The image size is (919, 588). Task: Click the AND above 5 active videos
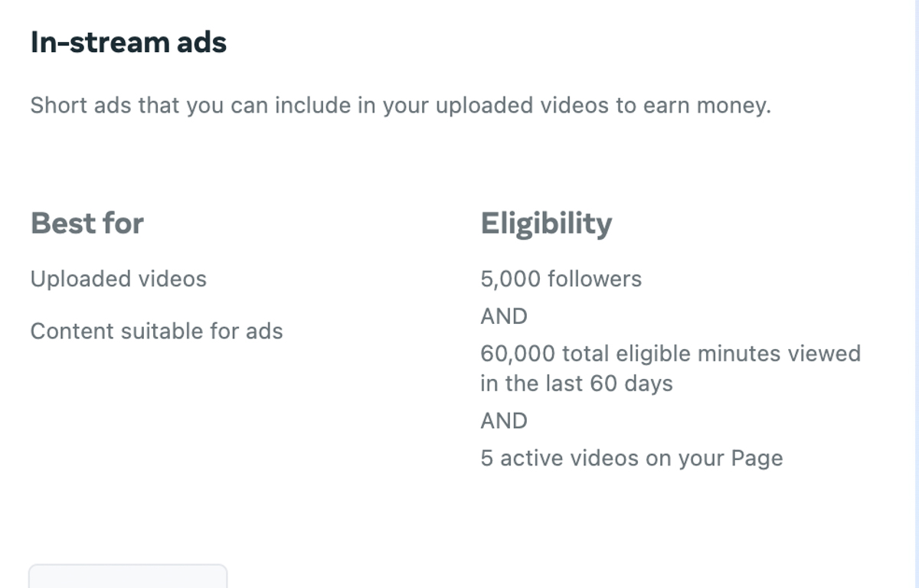pos(504,420)
